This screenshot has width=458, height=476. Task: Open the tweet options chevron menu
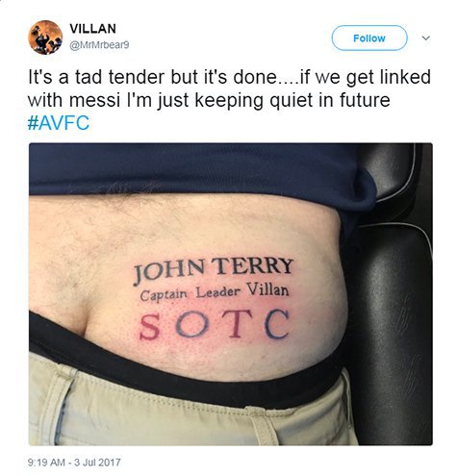pos(426,38)
